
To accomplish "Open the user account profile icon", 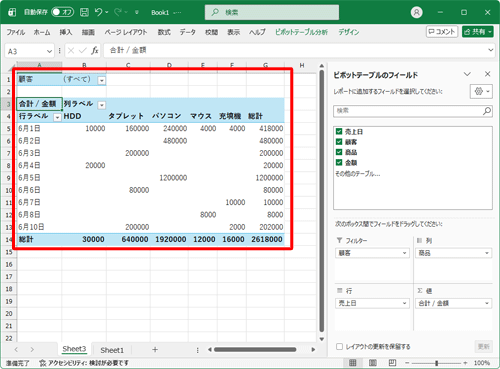I will (x=416, y=12).
